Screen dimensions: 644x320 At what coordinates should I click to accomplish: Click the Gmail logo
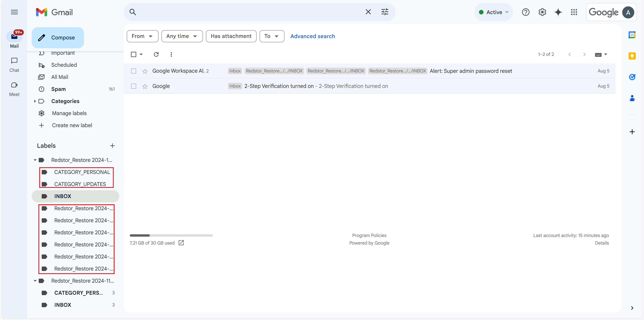pos(54,12)
